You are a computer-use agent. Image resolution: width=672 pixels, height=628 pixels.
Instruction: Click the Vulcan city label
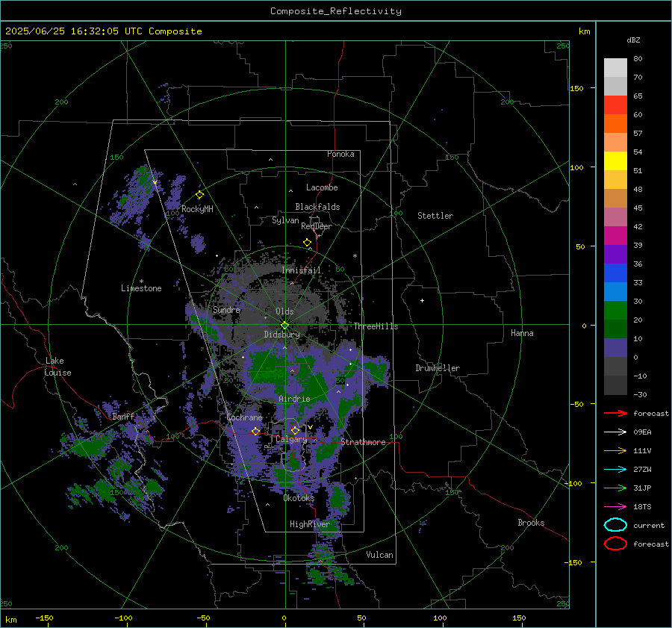pos(380,555)
